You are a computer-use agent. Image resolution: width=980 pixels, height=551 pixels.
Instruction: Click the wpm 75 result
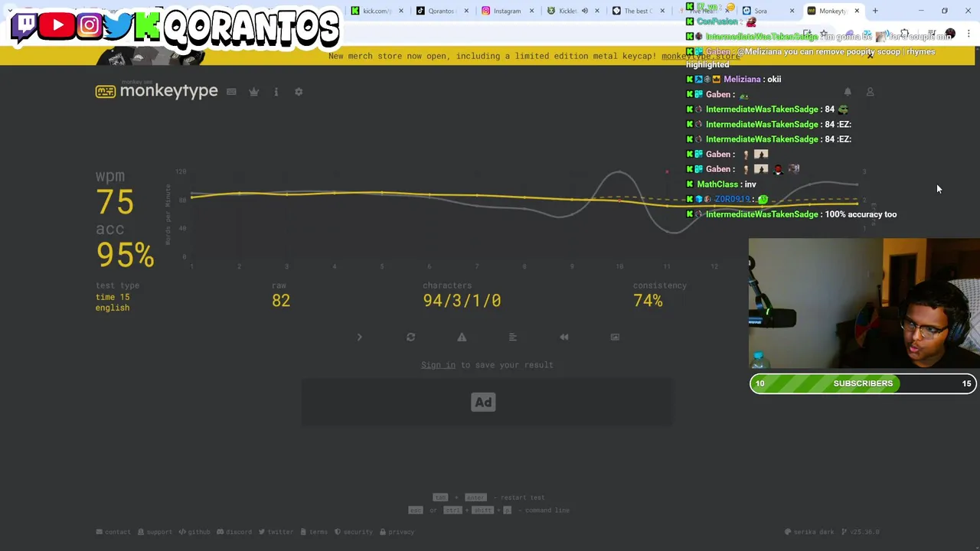pos(115,202)
